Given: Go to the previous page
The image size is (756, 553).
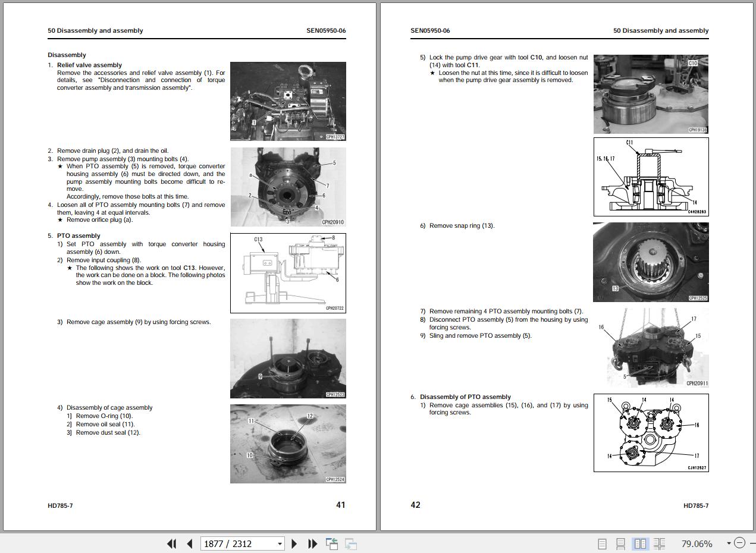Looking at the screenshot, I should pyautogui.click(x=189, y=543).
